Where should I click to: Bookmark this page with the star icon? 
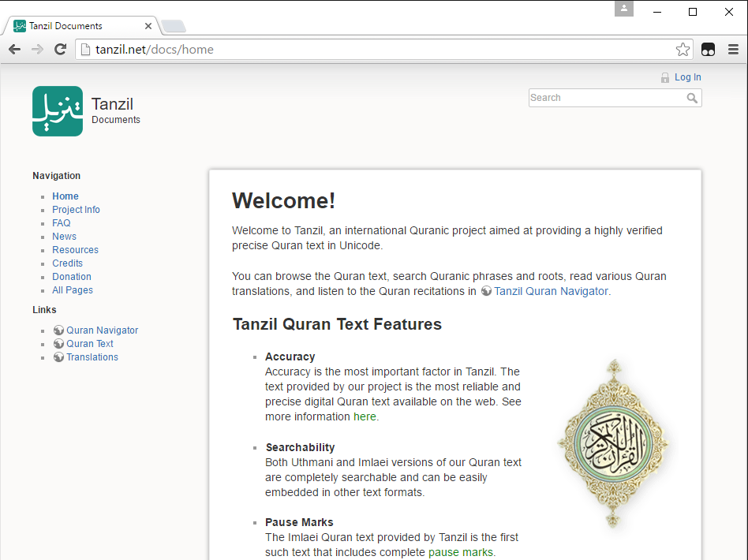(683, 49)
